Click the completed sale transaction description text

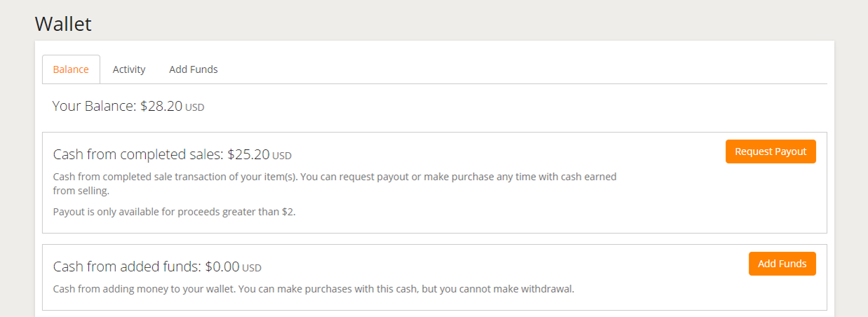coord(335,177)
